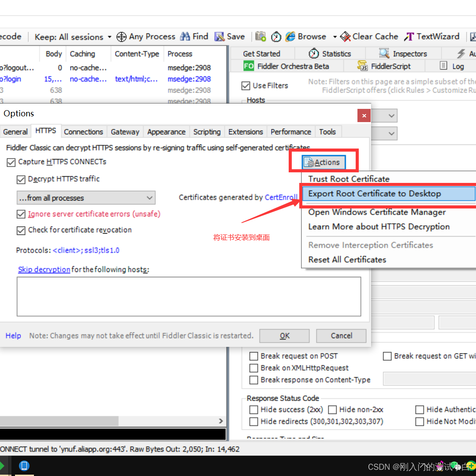Viewport: 476px width, 476px height.
Task: Open the Actions dropdown button
Action: coord(324,162)
